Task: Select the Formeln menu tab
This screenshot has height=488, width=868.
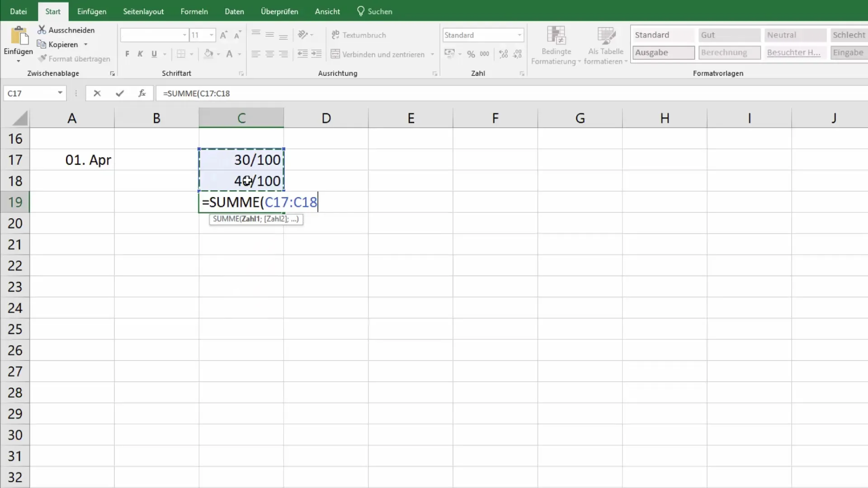Action: (x=194, y=11)
